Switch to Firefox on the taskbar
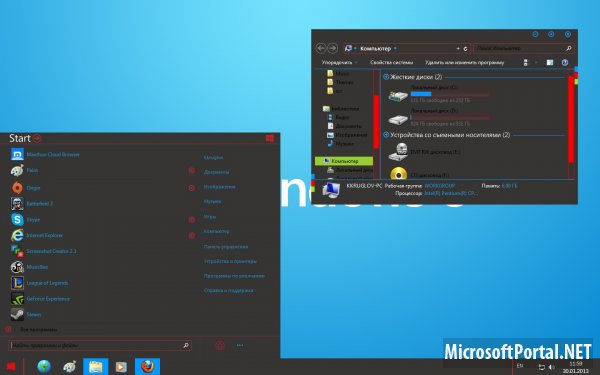Image resolution: width=600 pixels, height=375 pixels. 147,367
